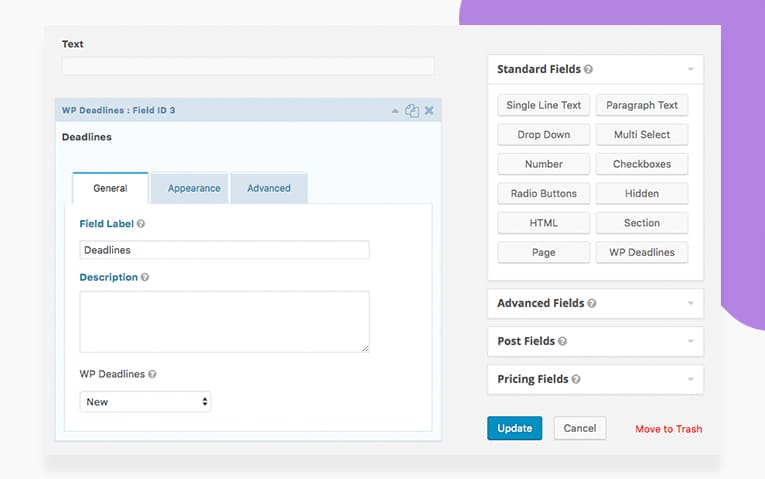The width and height of the screenshot is (765, 479).
Task: Click the Deadlines preview label
Action: [x=87, y=137]
